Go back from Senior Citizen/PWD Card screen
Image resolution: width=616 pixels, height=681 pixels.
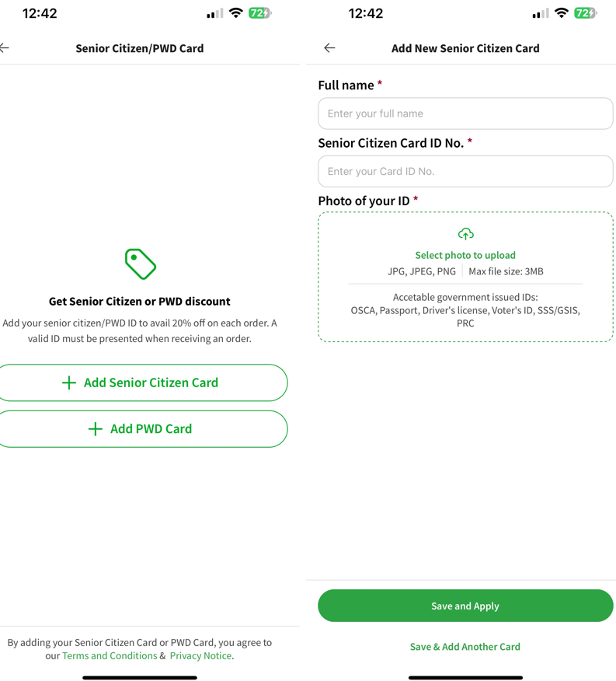5,48
